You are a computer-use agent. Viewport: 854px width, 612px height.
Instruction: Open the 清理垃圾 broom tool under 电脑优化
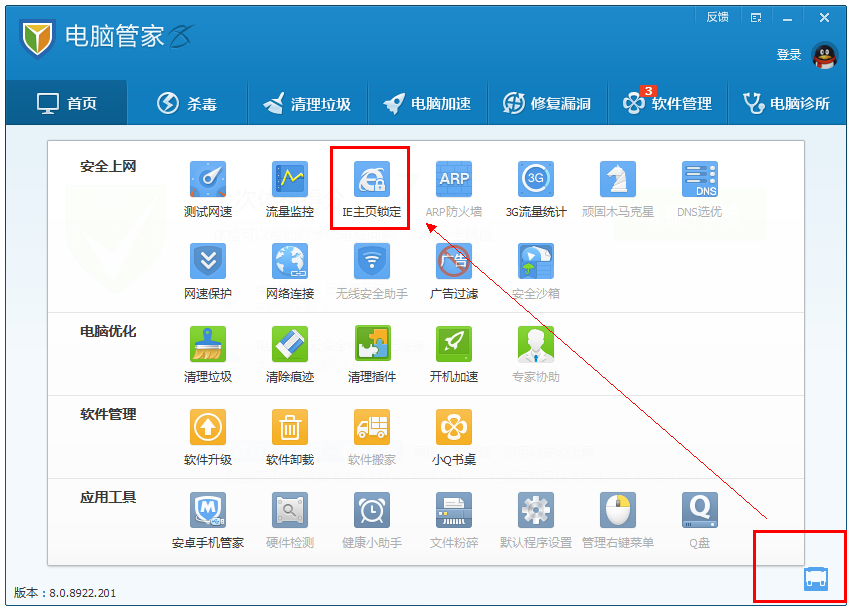pyautogui.click(x=208, y=354)
